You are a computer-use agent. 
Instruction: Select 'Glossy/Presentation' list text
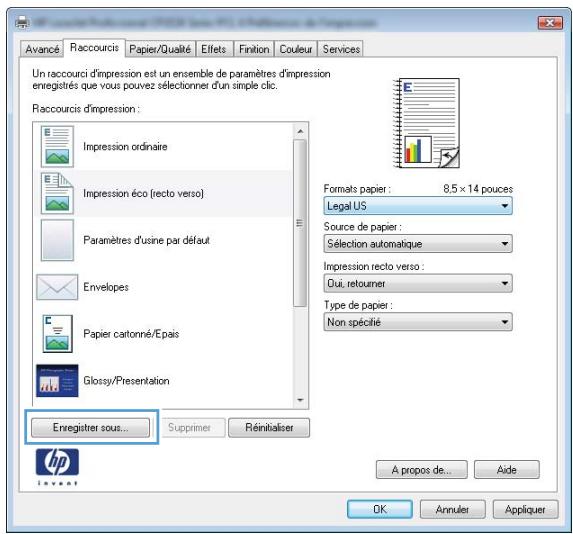coord(126,381)
